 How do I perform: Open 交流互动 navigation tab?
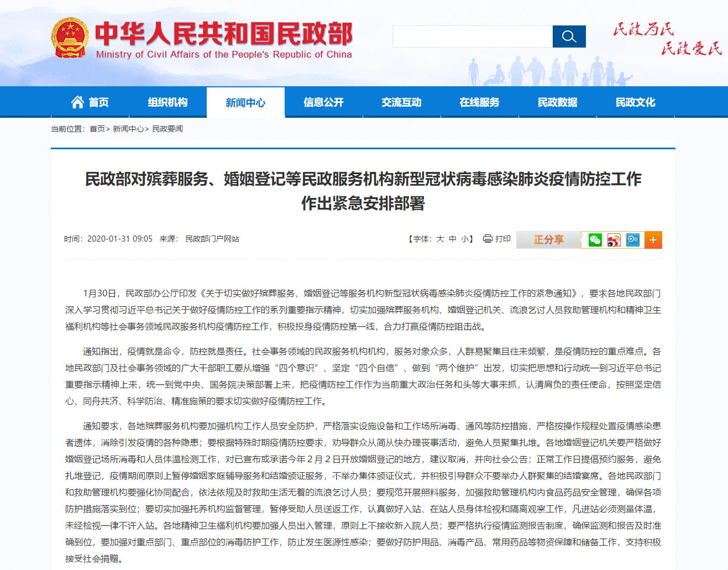pos(401,102)
